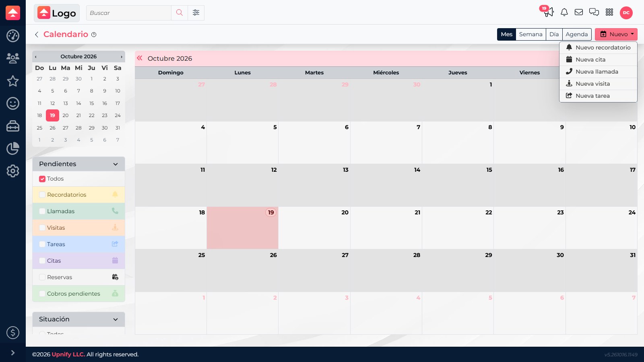The width and height of the screenshot is (644, 362).
Task: Click the search magnifier button
Action: pos(180,13)
